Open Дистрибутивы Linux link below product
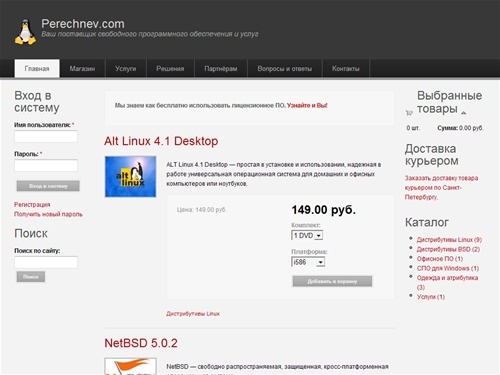500x375 pixels. click(193, 314)
